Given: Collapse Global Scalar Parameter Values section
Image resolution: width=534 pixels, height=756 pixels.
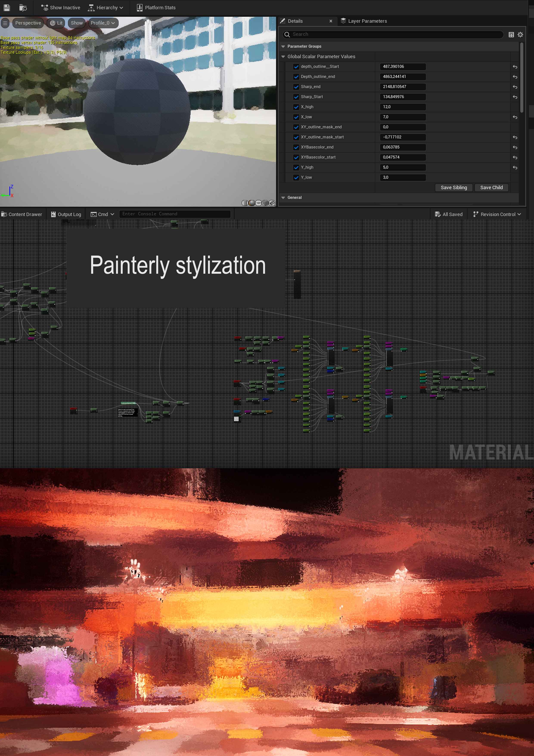Looking at the screenshot, I should [x=283, y=57].
